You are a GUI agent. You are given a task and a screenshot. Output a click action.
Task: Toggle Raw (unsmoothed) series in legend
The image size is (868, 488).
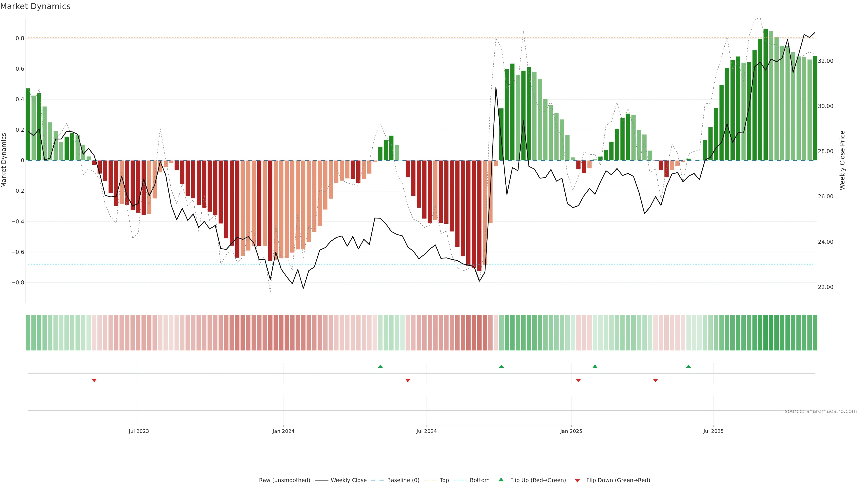pos(284,480)
